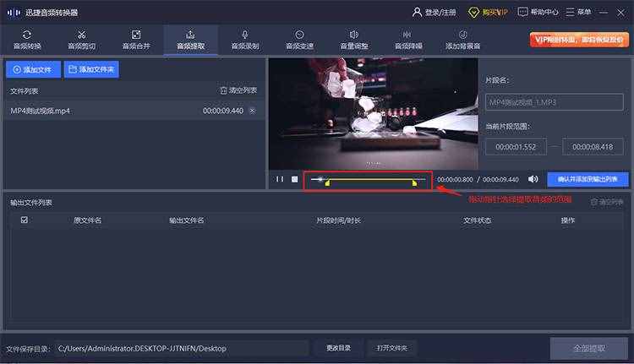Click the 添加文件 button
The image size is (634, 364).
click(33, 69)
